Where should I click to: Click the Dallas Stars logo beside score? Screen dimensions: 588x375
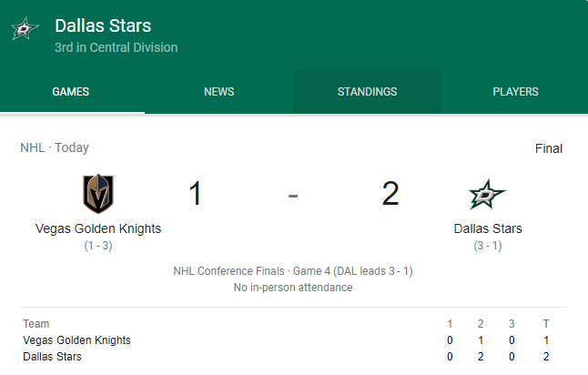coord(488,194)
